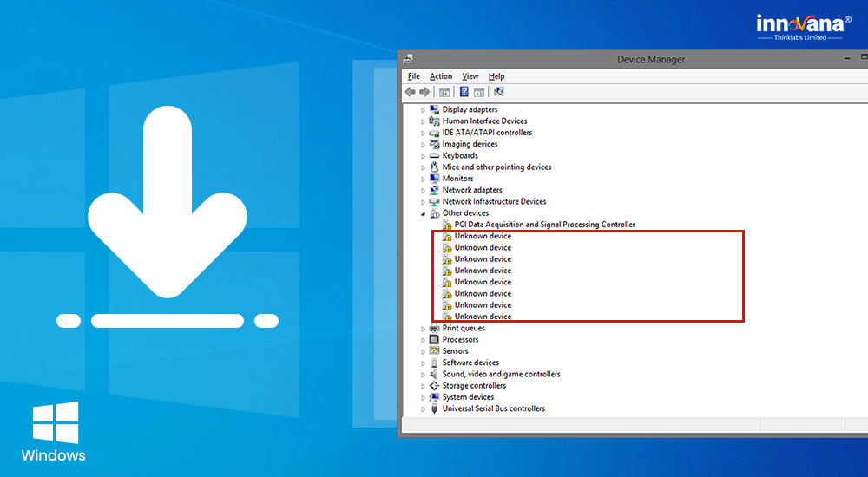Expand the Print queues node
The image size is (868, 477).
tap(424, 329)
